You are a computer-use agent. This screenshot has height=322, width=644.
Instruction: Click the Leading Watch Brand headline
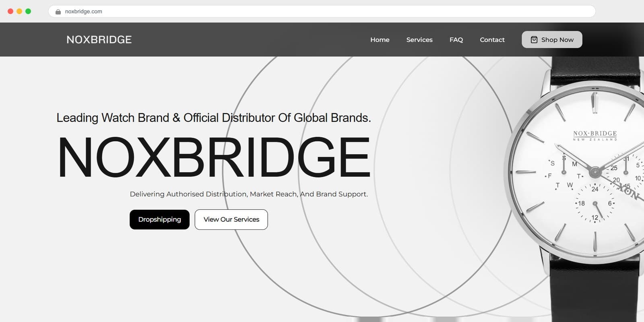[214, 118]
